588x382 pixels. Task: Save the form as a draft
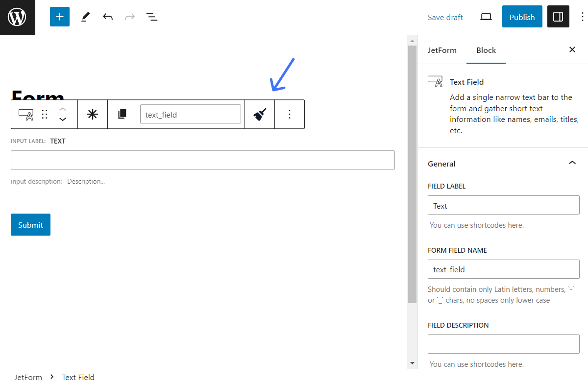point(445,17)
